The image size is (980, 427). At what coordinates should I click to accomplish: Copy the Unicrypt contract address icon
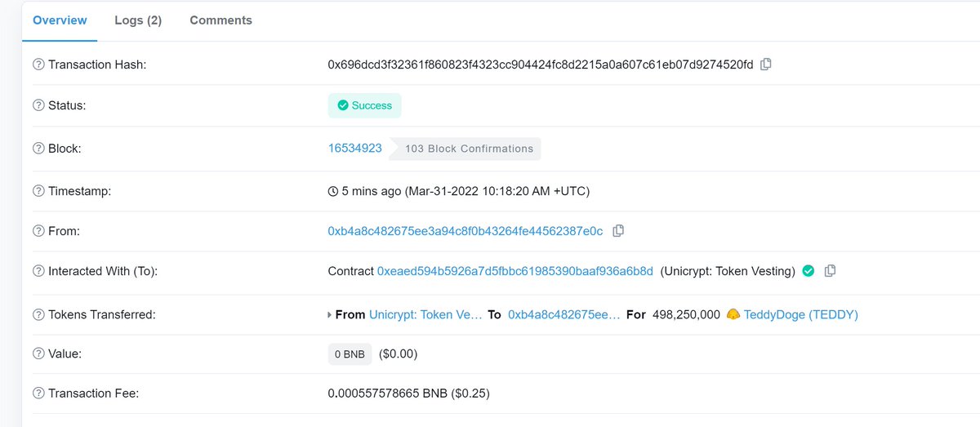[830, 271]
